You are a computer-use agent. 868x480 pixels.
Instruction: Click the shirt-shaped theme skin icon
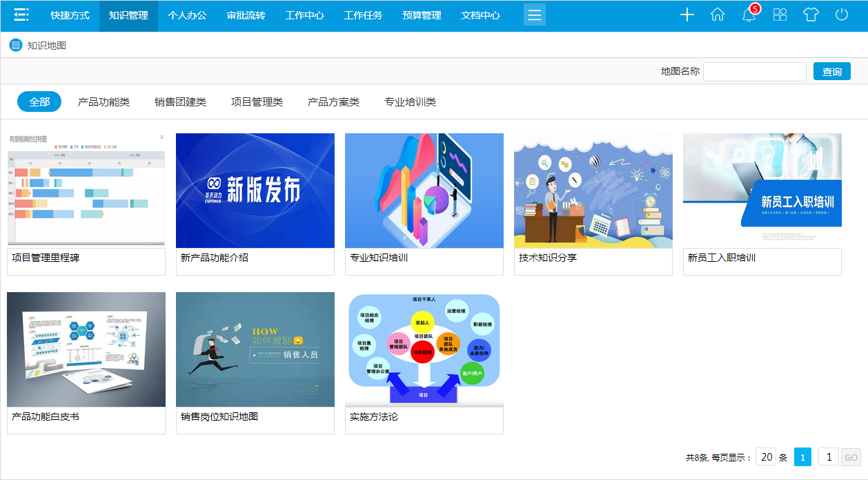tap(810, 15)
